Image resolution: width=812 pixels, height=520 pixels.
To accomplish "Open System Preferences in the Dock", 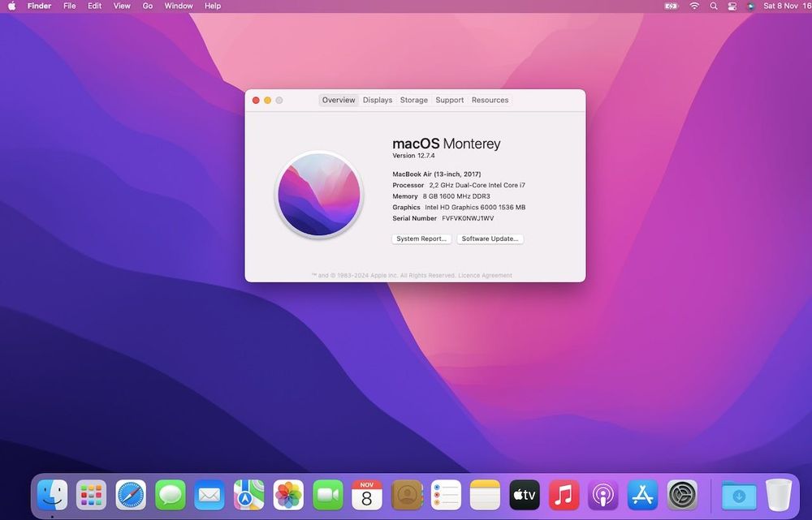I will tap(682, 495).
